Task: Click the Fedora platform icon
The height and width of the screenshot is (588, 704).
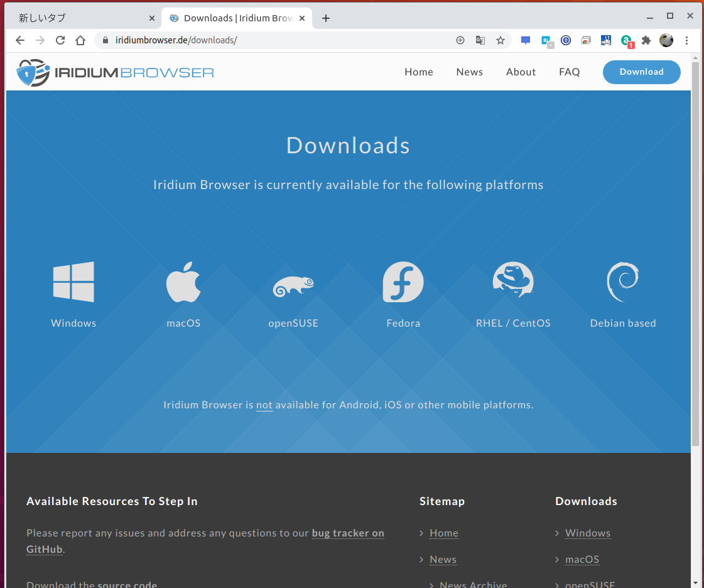Action: [403, 281]
